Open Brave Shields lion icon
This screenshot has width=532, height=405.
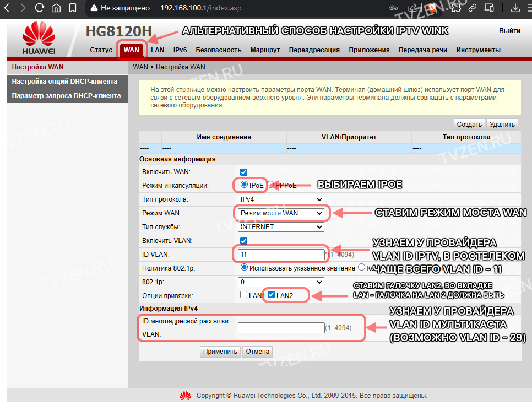[x=432, y=8]
